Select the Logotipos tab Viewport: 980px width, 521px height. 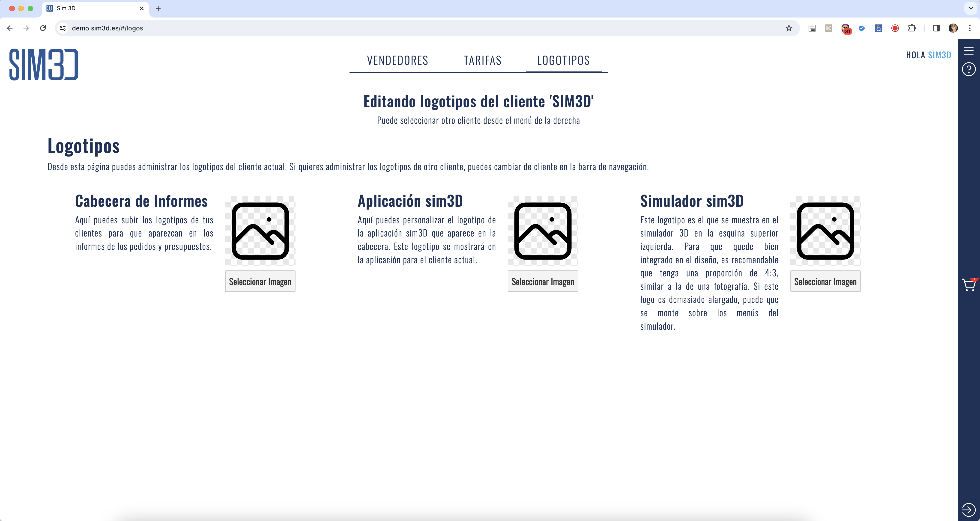563,60
